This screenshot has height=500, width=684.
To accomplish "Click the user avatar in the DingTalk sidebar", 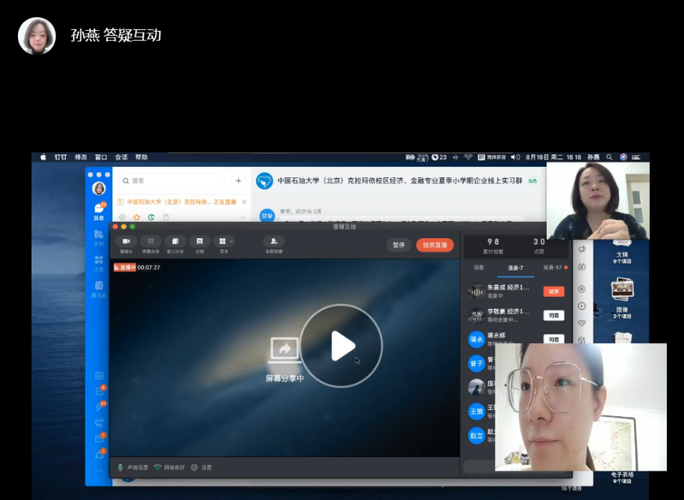I will pos(99,188).
